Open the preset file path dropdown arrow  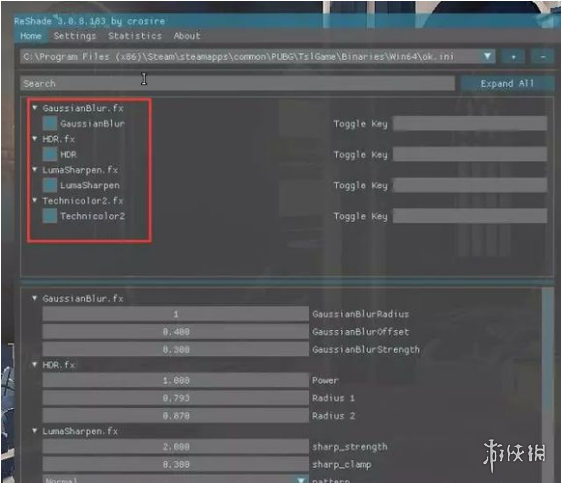click(x=487, y=56)
